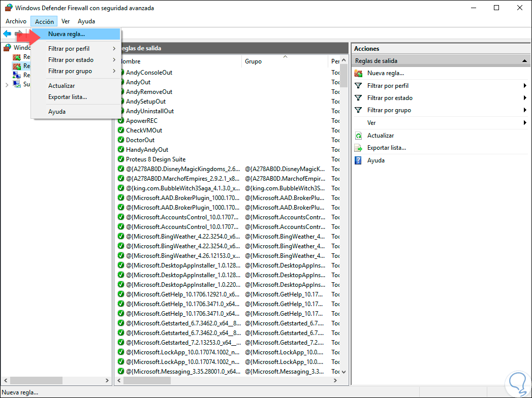Click the blue Ayuda question mark icon
Image resolution: width=532 pixels, height=398 pixels.
[358, 160]
